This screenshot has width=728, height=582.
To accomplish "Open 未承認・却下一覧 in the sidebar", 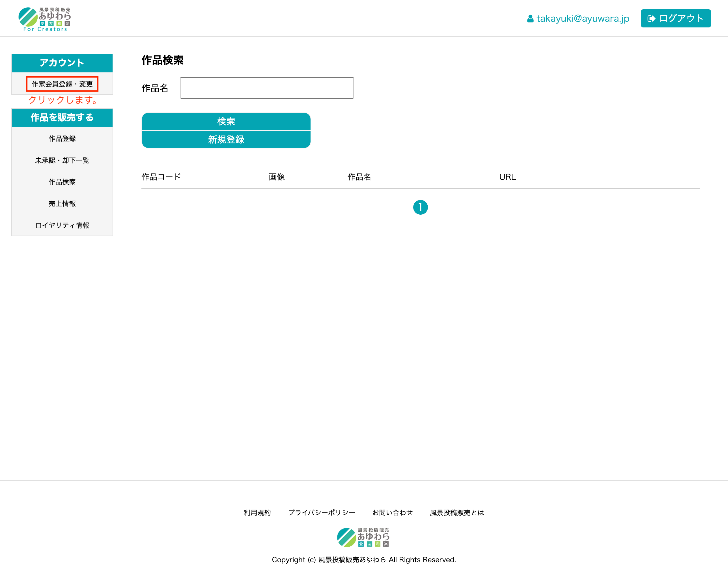I will tap(62, 160).
